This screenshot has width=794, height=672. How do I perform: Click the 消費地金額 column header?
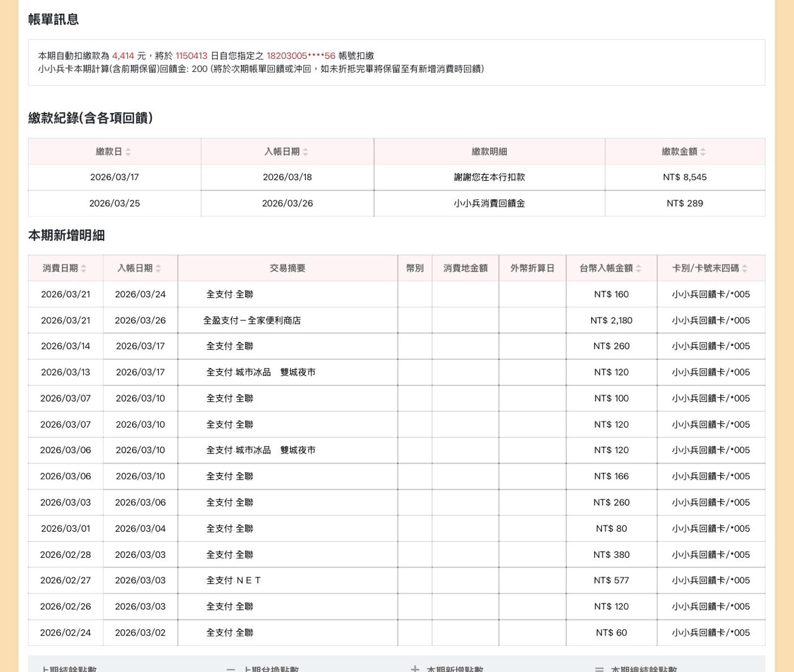click(x=465, y=268)
